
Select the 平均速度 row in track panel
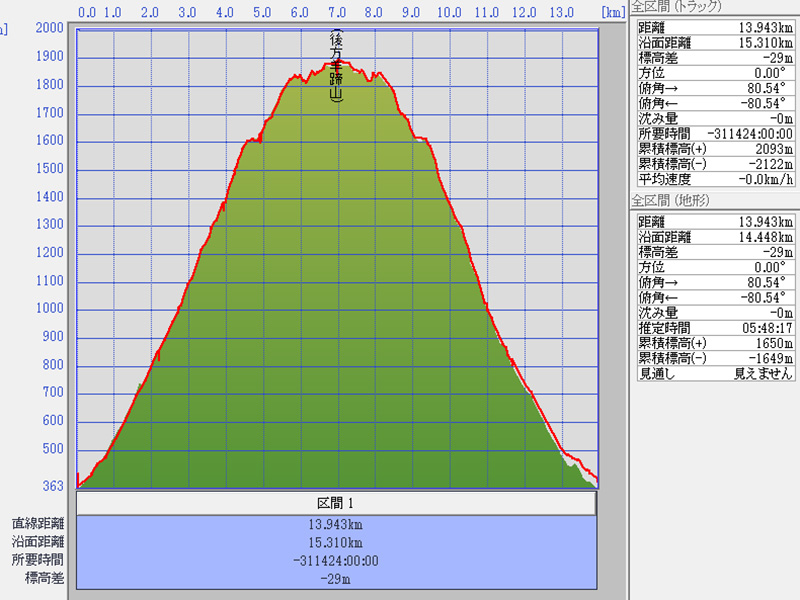[715, 179]
